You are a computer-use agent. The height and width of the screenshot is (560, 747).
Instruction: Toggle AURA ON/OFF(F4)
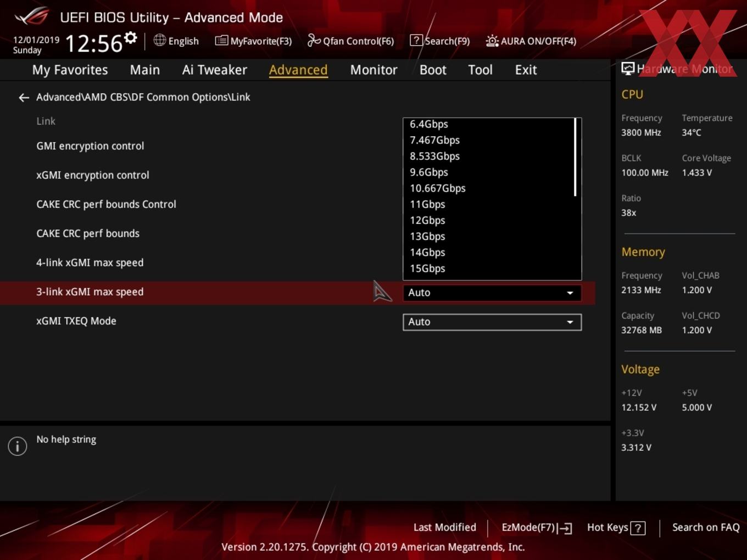coord(531,41)
